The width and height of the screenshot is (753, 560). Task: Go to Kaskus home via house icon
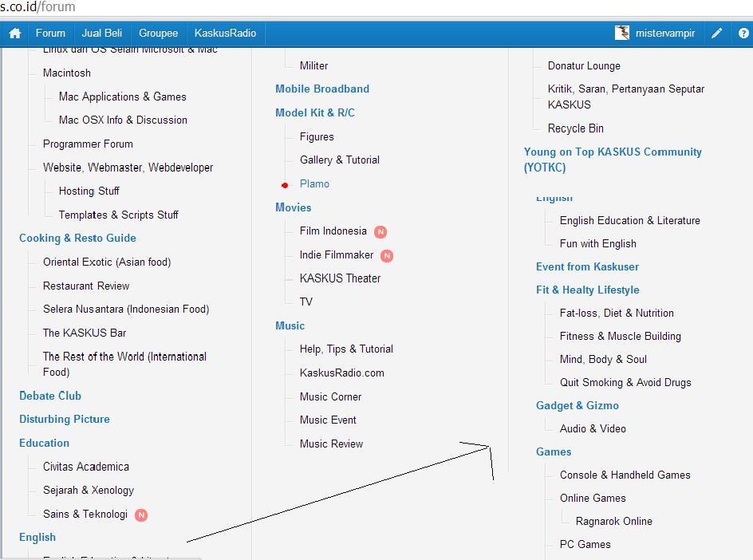coord(15,34)
